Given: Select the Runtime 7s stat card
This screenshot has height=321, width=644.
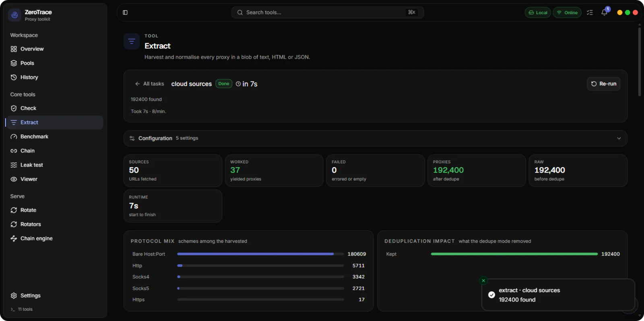Looking at the screenshot, I should 173,206.
